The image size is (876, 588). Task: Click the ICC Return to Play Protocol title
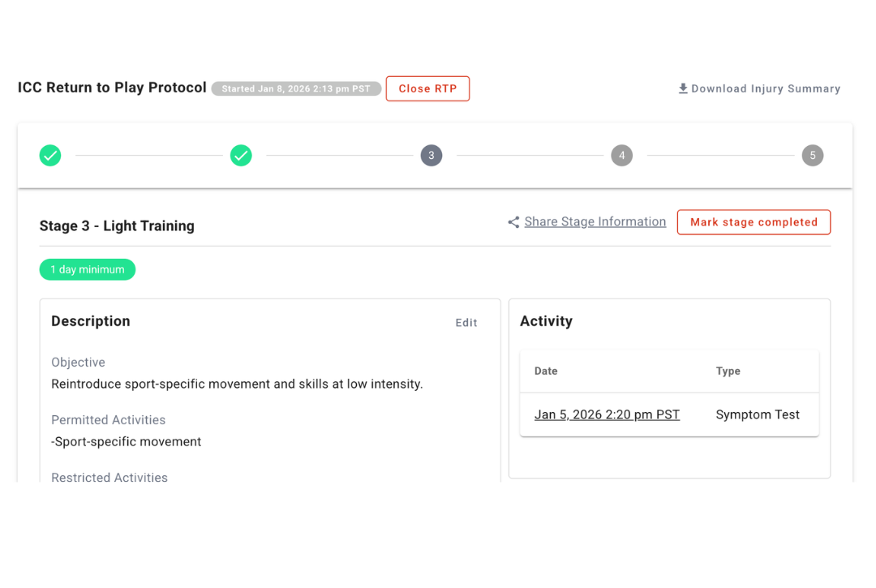coord(112,88)
